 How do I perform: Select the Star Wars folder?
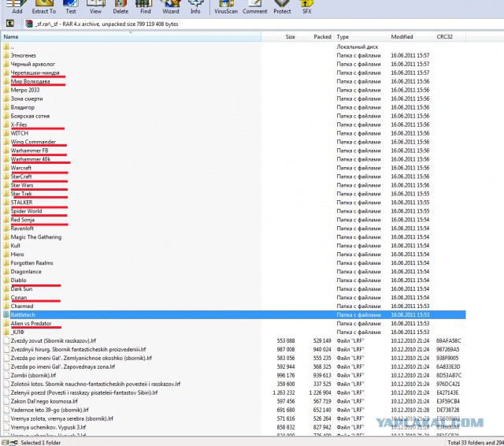click(234, 185)
